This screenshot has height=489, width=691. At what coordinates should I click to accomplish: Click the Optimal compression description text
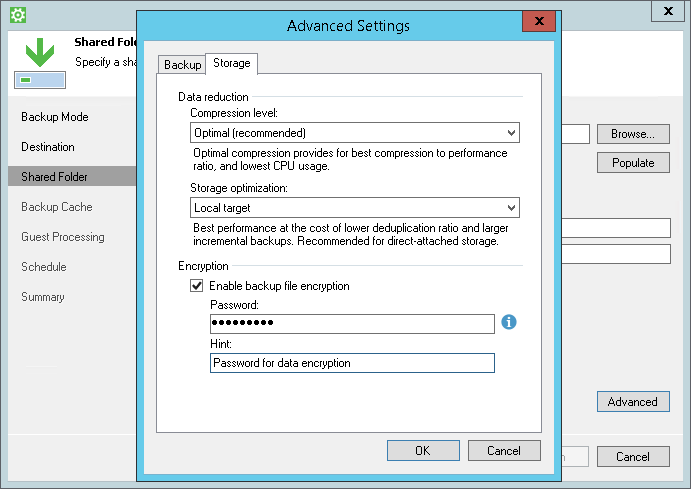[350, 159]
